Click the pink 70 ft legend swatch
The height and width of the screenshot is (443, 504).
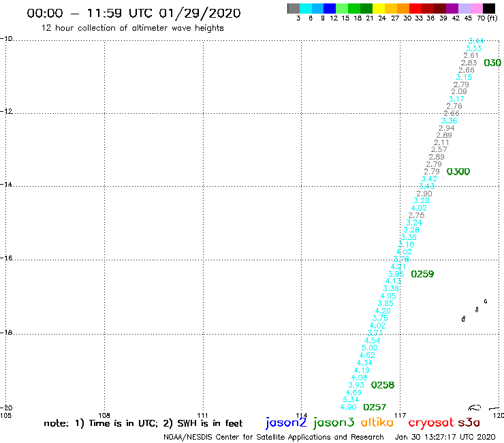(476, 8)
